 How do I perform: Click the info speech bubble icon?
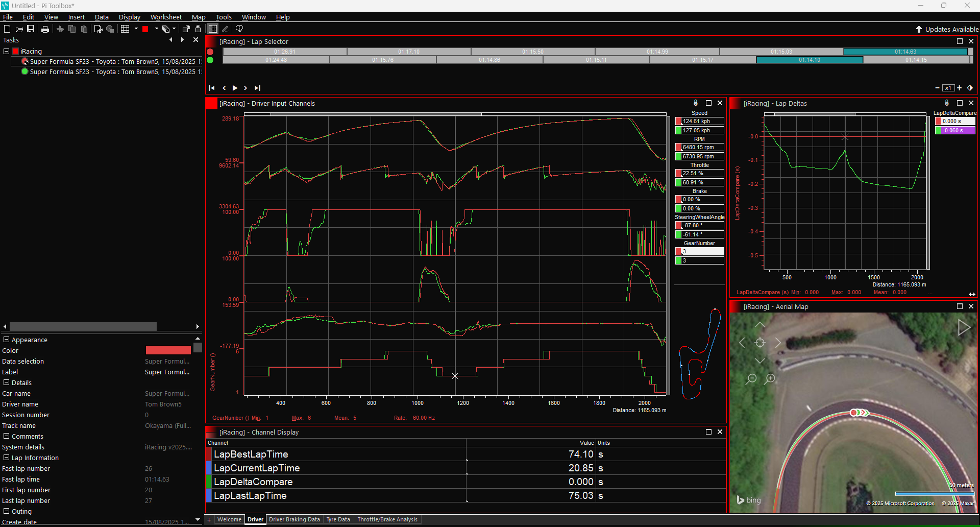[239, 29]
